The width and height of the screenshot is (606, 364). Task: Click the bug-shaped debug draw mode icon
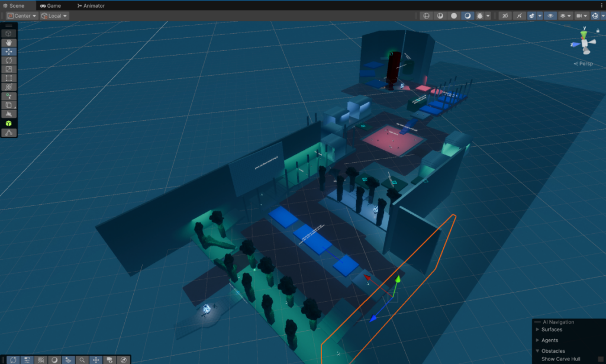tap(479, 16)
